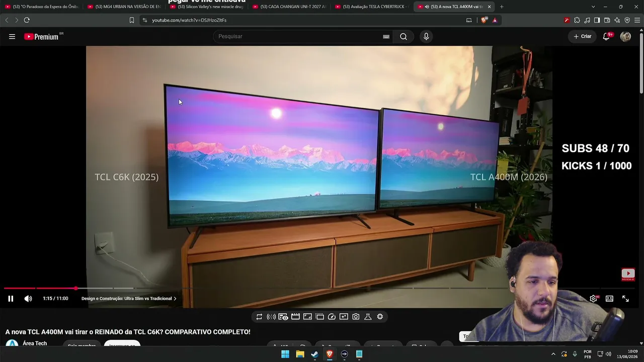Open the experimental flask options
This screenshot has width=644, height=362.
click(368, 317)
